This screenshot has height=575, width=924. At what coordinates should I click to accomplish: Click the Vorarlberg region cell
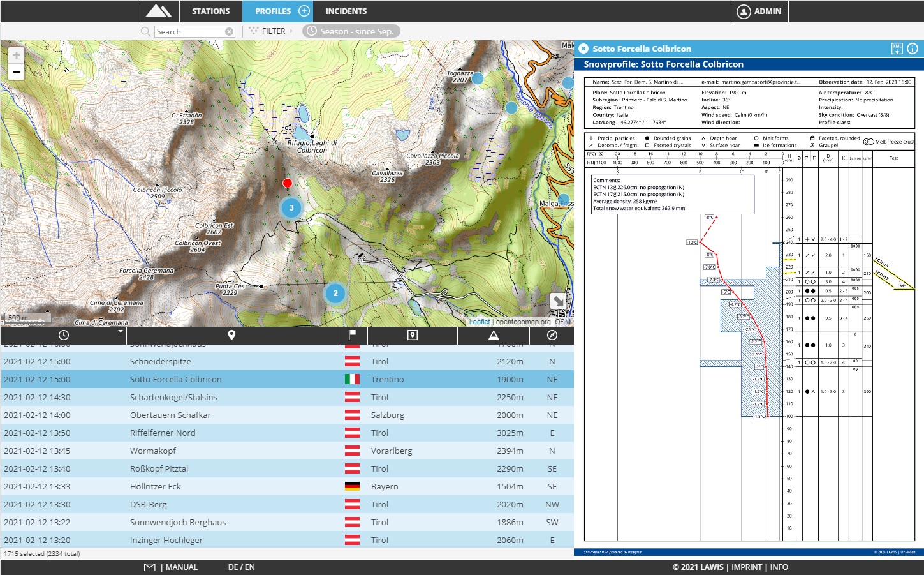click(392, 451)
